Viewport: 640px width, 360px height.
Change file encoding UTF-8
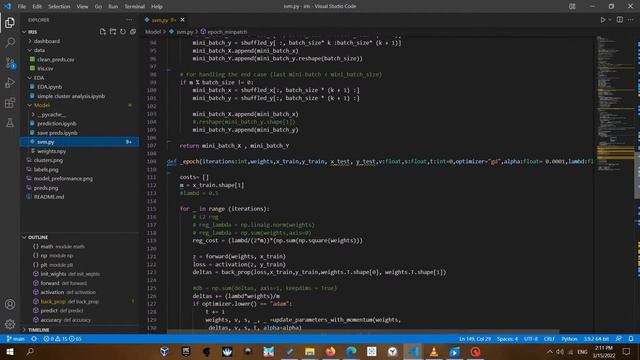[531, 339]
